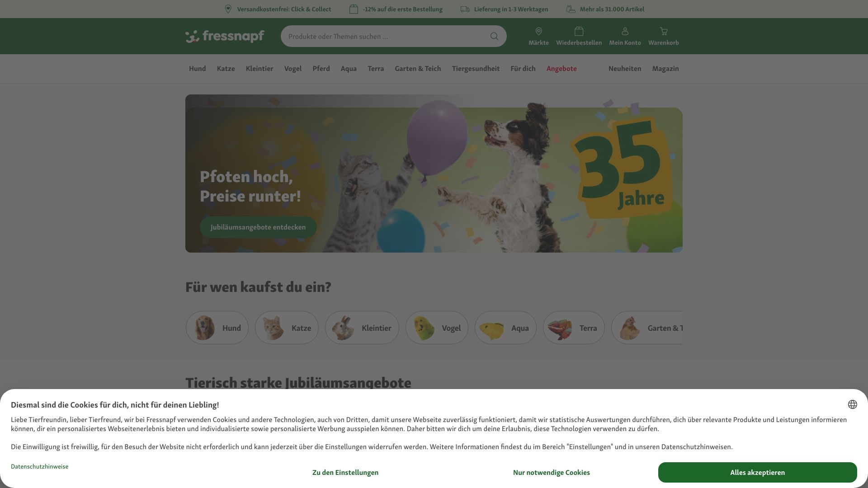The width and height of the screenshot is (868, 488).
Task: Open Zu den Einstellungen
Action: tap(345, 472)
